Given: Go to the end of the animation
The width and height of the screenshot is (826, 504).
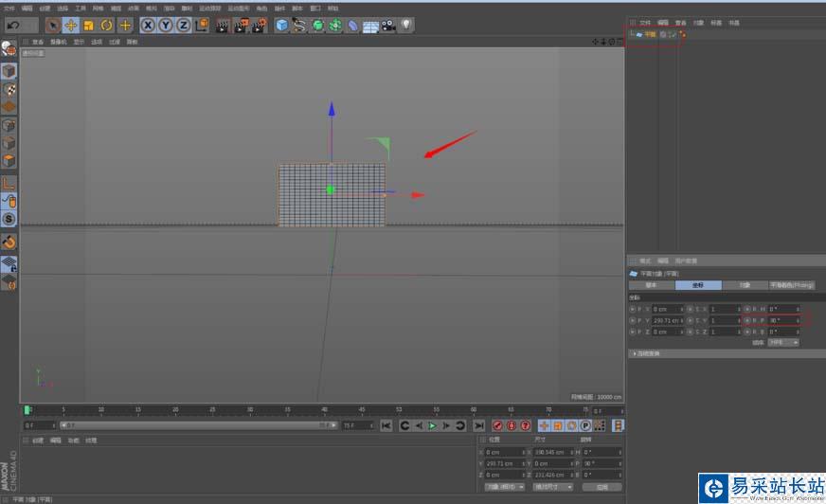Looking at the screenshot, I should point(479,425).
